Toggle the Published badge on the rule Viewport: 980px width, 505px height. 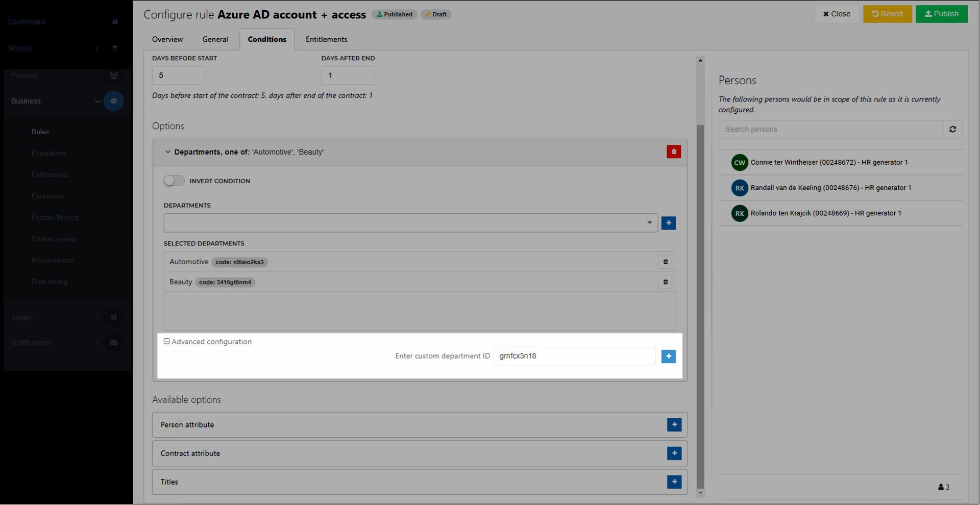point(394,14)
